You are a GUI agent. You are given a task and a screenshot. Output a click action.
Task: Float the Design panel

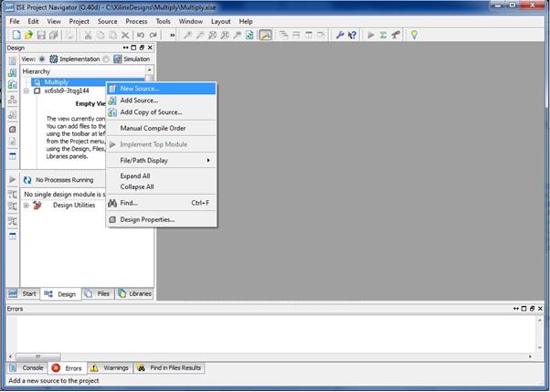142,48
